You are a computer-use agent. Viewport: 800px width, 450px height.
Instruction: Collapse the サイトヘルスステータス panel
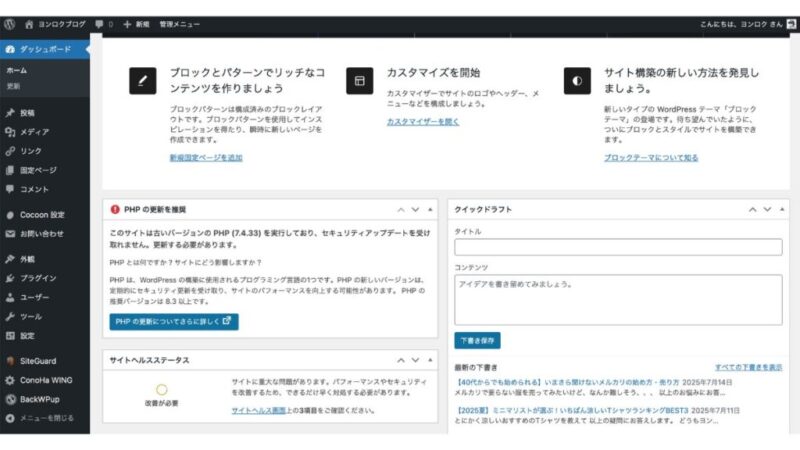(x=430, y=360)
